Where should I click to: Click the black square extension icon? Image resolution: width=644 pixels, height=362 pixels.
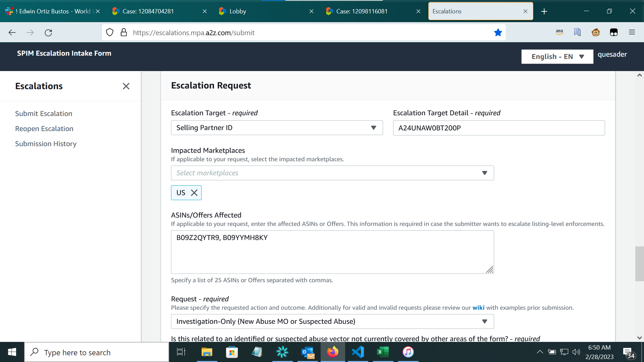614,32
